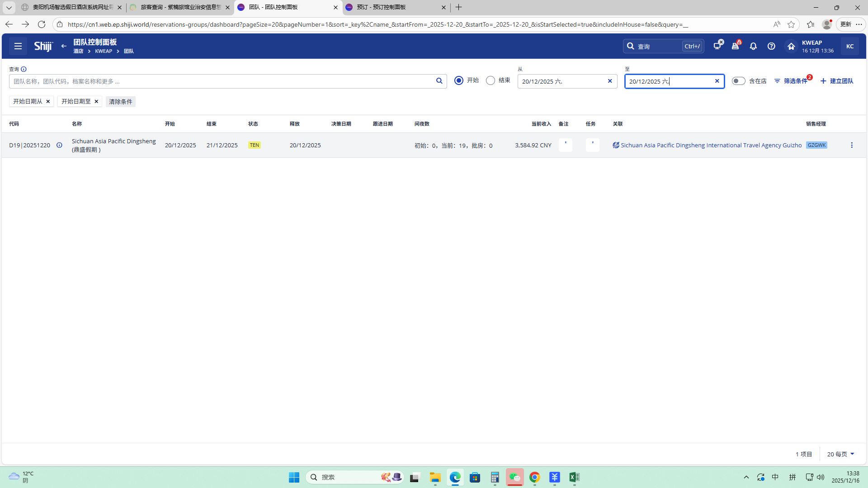868x488 pixels.
Task: Open the hamburger main menu
Action: (18, 46)
